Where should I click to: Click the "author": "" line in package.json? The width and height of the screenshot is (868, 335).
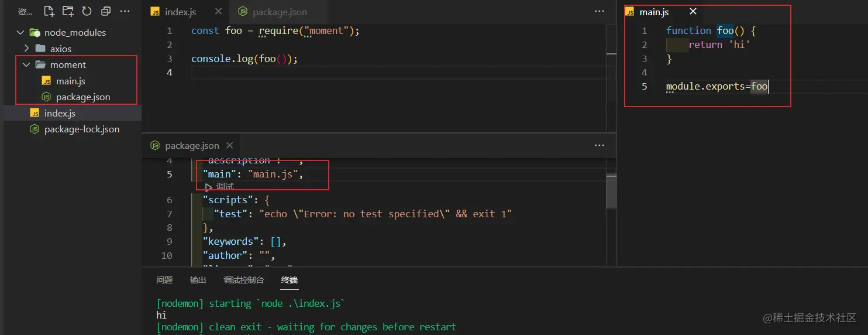point(239,255)
